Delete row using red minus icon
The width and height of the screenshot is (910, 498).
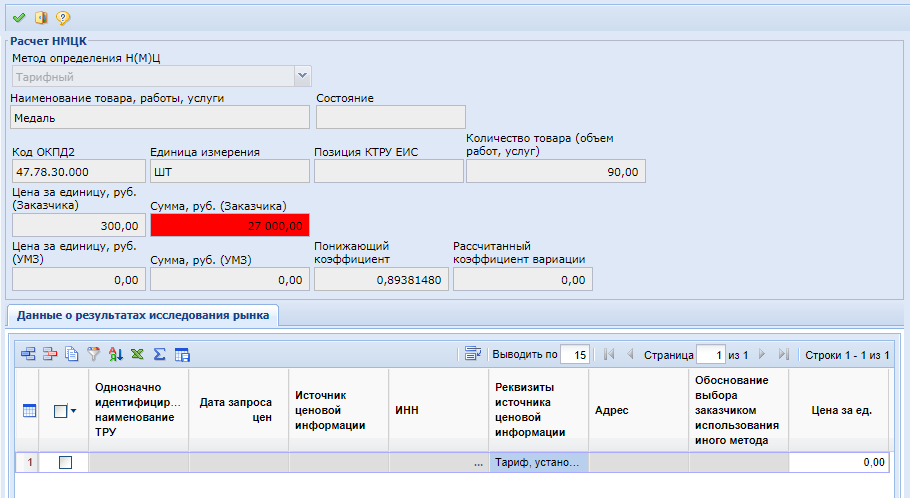pyautogui.click(x=50, y=354)
